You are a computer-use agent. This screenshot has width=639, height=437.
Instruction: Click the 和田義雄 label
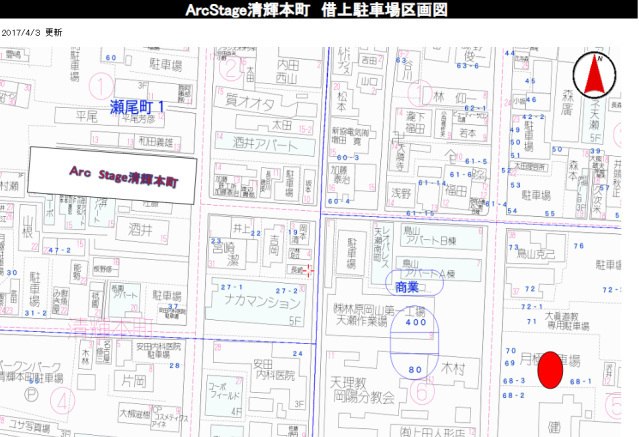click(154, 141)
